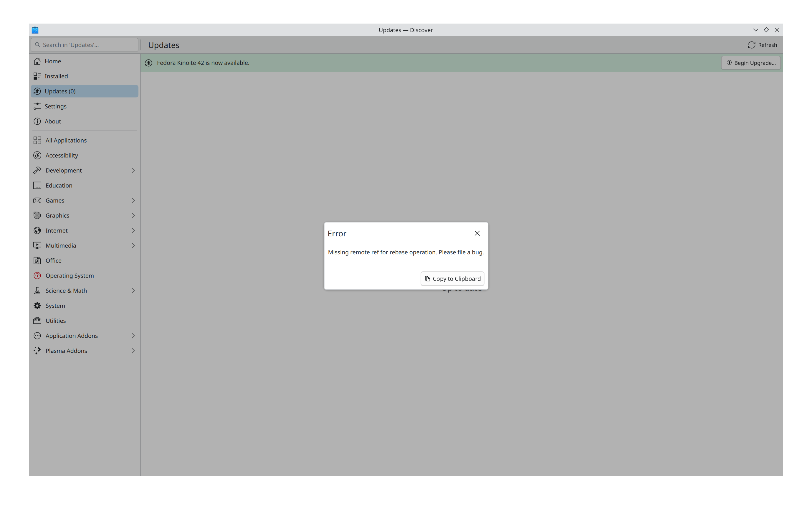Browse All Applications
This screenshot has width=812, height=510.
(x=84, y=140)
